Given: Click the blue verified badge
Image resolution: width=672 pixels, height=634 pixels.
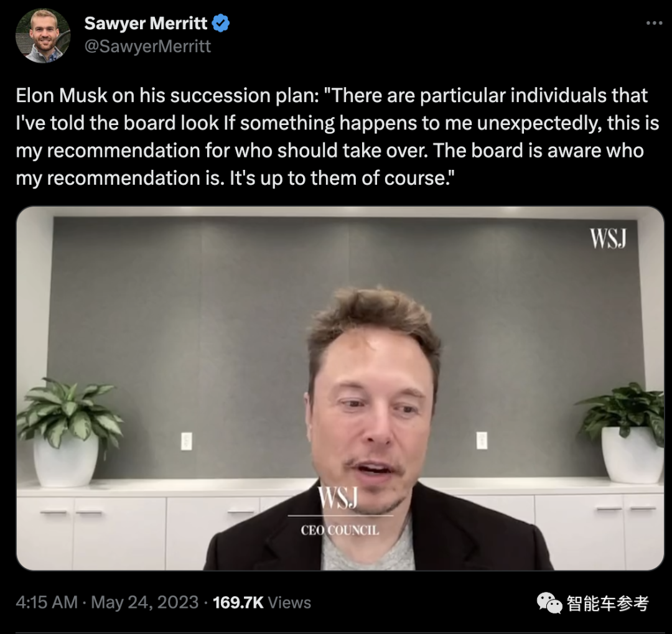Looking at the screenshot, I should click(221, 23).
